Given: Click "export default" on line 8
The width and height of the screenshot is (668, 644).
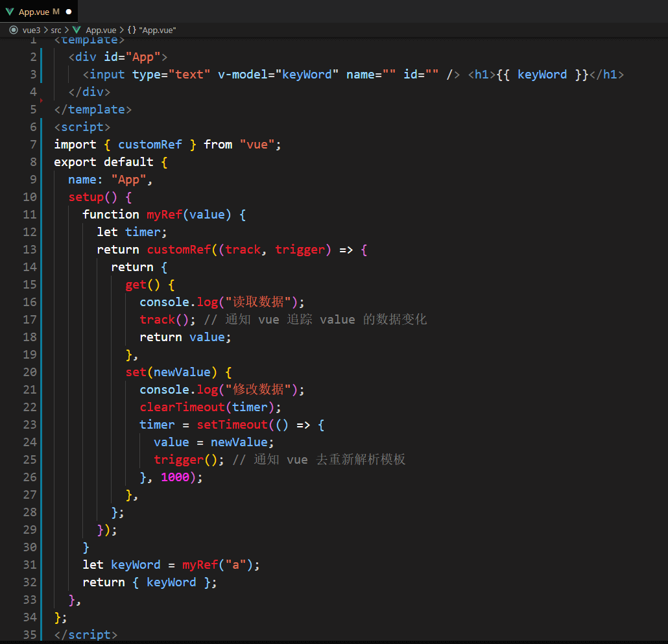Looking at the screenshot, I should (104, 162).
